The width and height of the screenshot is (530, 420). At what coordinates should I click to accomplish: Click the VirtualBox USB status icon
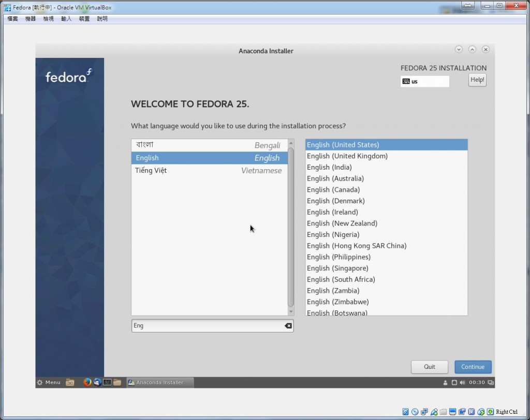click(x=434, y=412)
